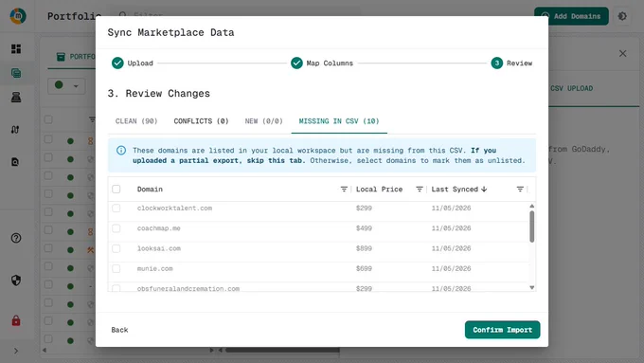
Task: Close the side panel with X icon
Action: coord(622,53)
